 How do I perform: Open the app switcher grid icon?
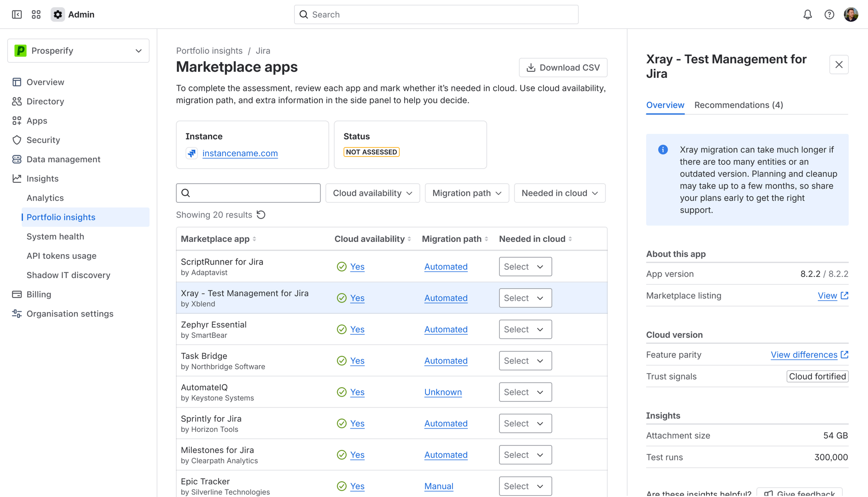click(x=36, y=14)
